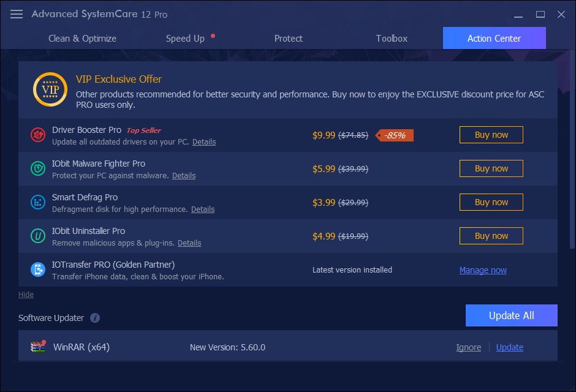
Task: Switch to Clean & Optimize tab
Action: click(x=82, y=38)
